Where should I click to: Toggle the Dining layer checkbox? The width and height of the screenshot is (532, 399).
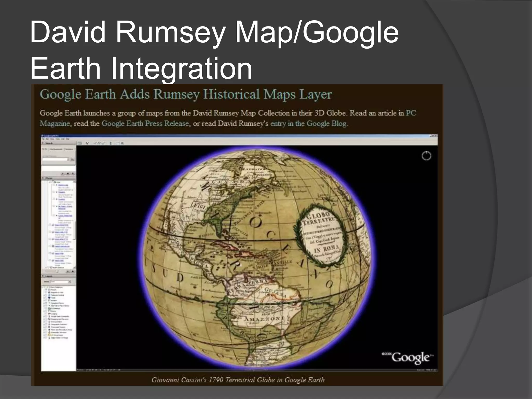pos(46,311)
